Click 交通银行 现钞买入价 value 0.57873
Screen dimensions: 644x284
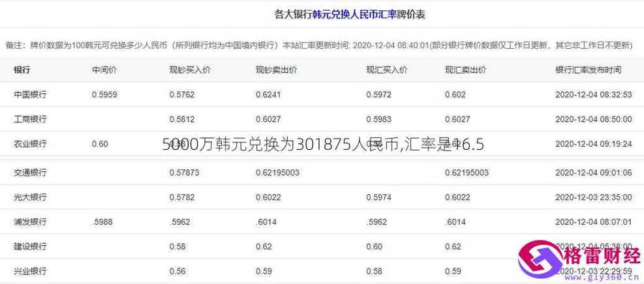click(184, 173)
